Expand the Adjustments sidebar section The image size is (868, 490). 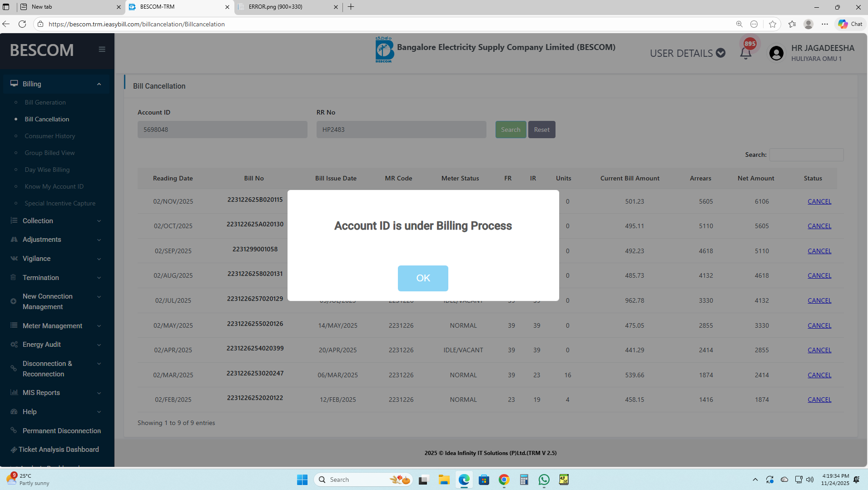[56, 240]
